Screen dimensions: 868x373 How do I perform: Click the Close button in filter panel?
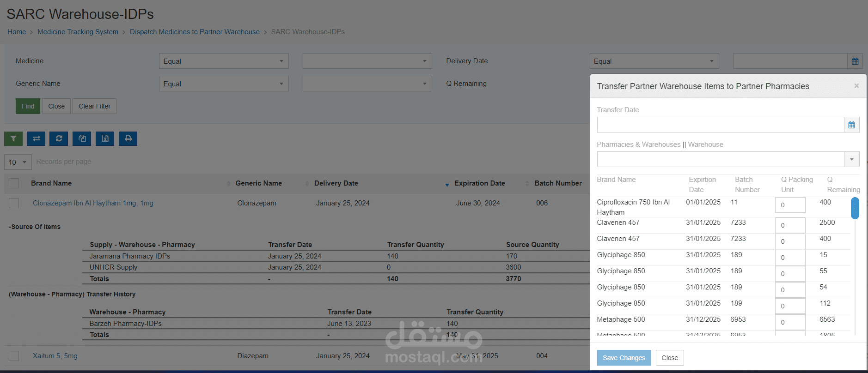pyautogui.click(x=56, y=106)
